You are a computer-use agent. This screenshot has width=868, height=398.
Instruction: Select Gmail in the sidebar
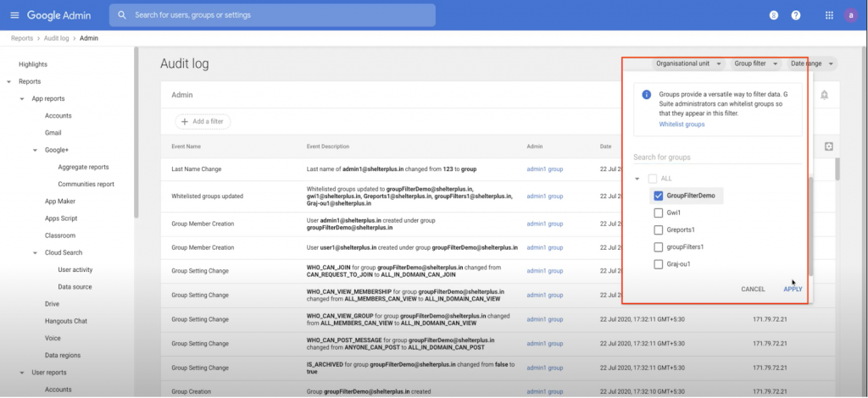point(53,133)
